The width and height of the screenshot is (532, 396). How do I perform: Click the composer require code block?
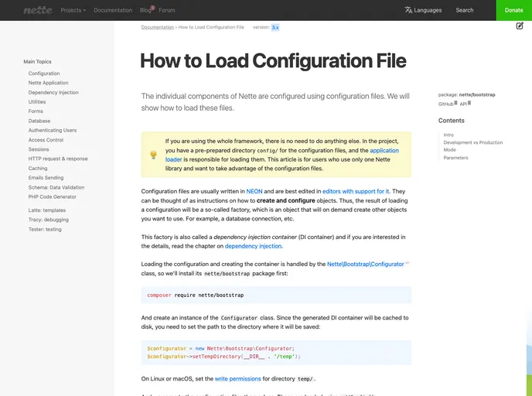click(x=276, y=295)
